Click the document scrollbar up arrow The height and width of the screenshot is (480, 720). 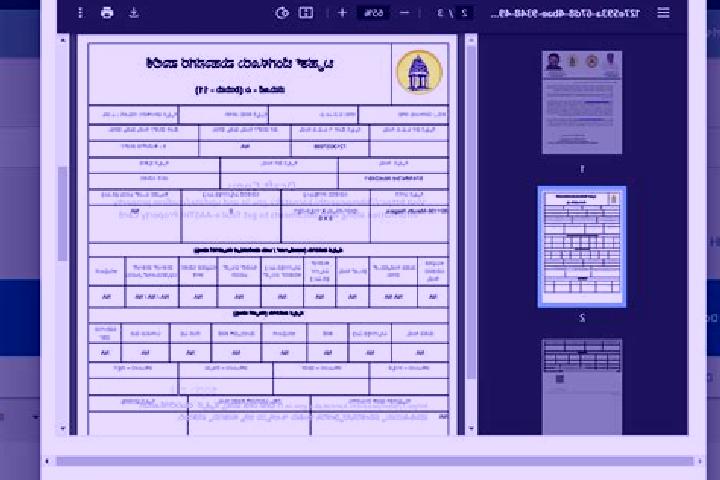click(x=63, y=40)
